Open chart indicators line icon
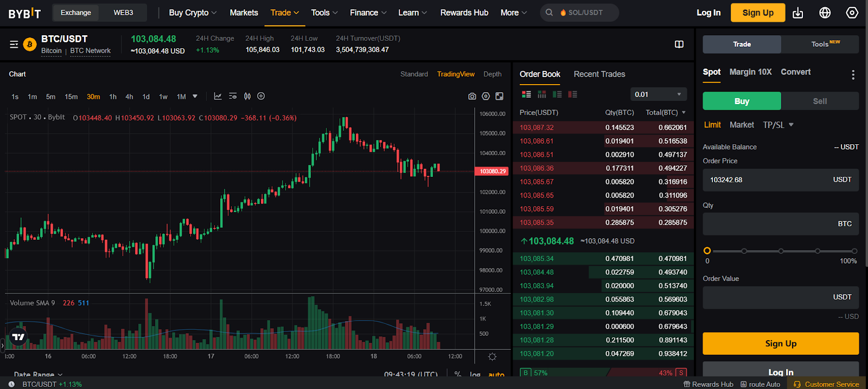Screen dimensions: 868x389 218,96
